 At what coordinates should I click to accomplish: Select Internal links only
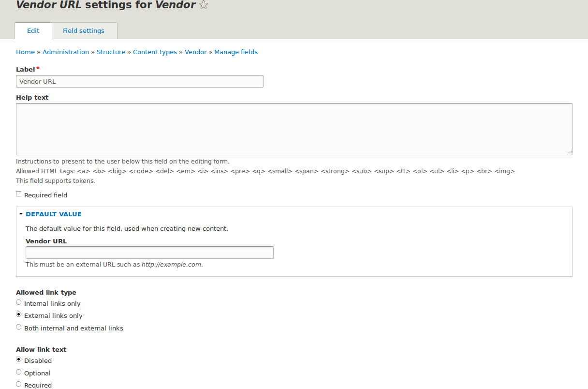click(18, 302)
